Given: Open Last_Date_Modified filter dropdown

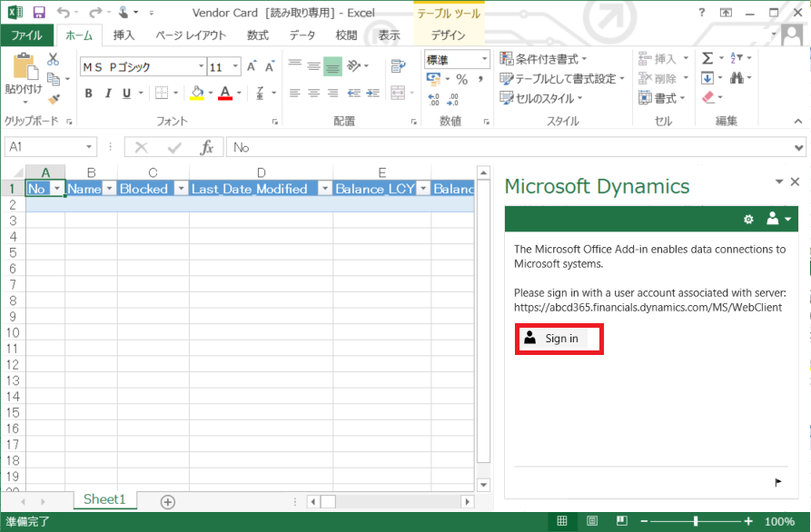Looking at the screenshot, I should point(325,189).
